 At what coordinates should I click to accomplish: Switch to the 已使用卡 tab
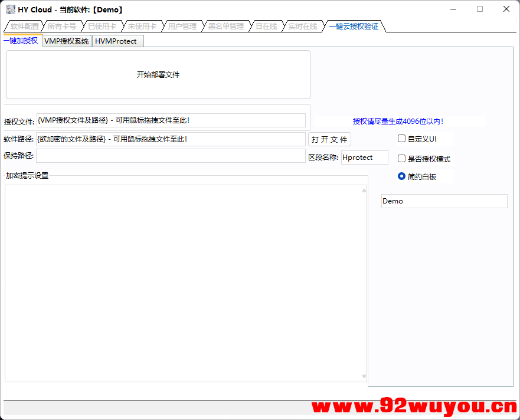click(x=102, y=26)
